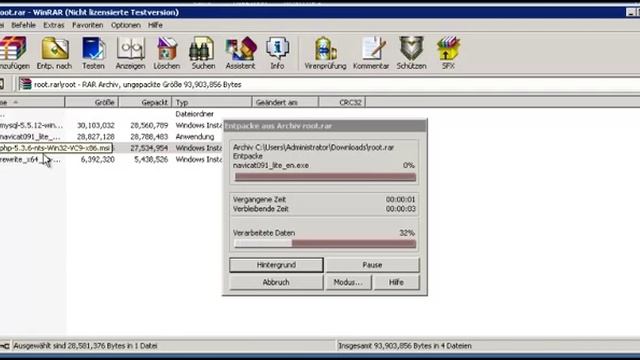
Task: Click the SFX self-extracting icon
Action: [x=448, y=49]
